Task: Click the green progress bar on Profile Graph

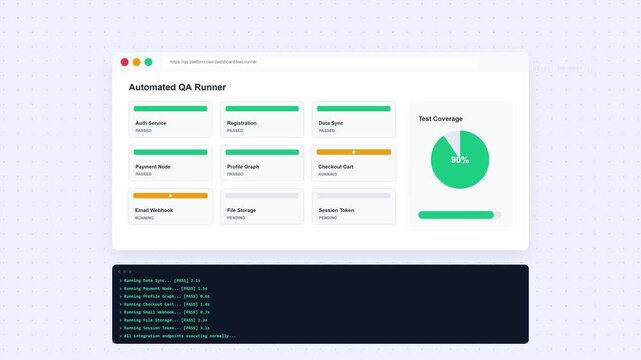Action: (262, 152)
